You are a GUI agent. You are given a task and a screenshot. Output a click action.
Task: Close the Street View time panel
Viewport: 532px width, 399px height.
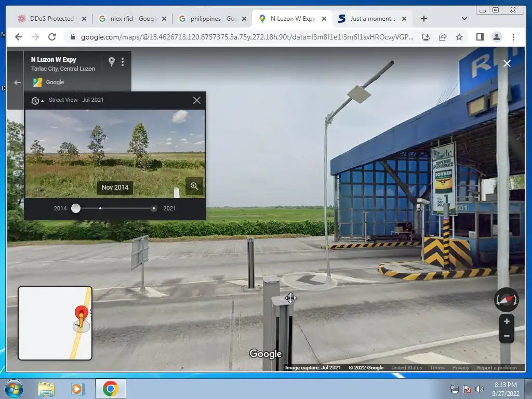tap(197, 100)
